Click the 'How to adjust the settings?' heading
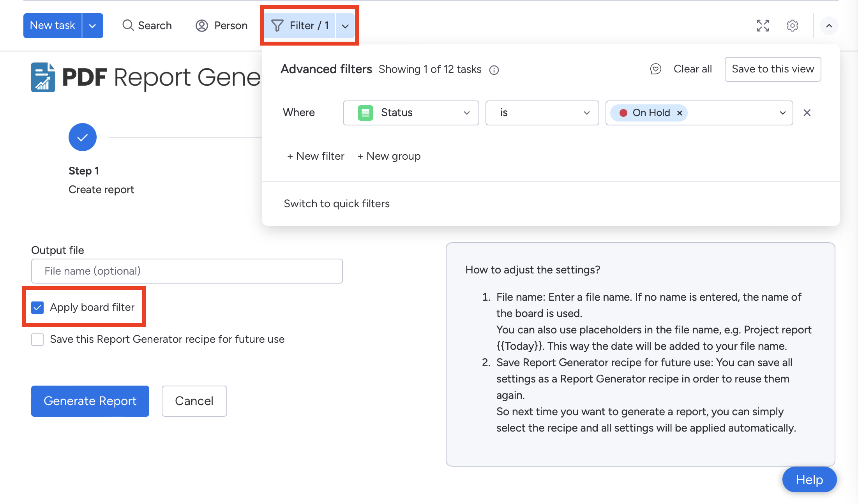 (x=533, y=270)
